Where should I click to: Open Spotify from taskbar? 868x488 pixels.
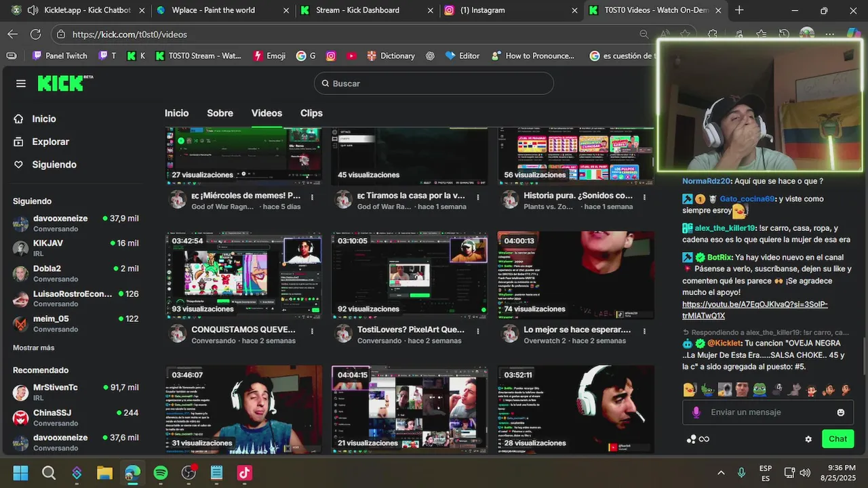(x=161, y=473)
